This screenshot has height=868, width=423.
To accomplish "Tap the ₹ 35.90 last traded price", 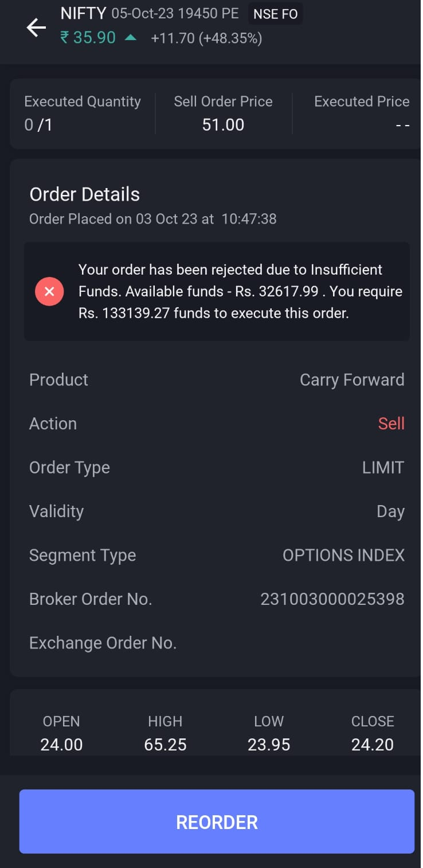I will click(x=88, y=38).
